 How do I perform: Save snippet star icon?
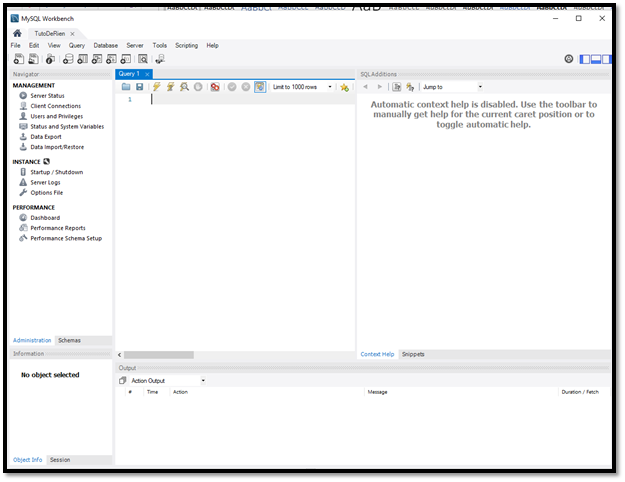[344, 87]
